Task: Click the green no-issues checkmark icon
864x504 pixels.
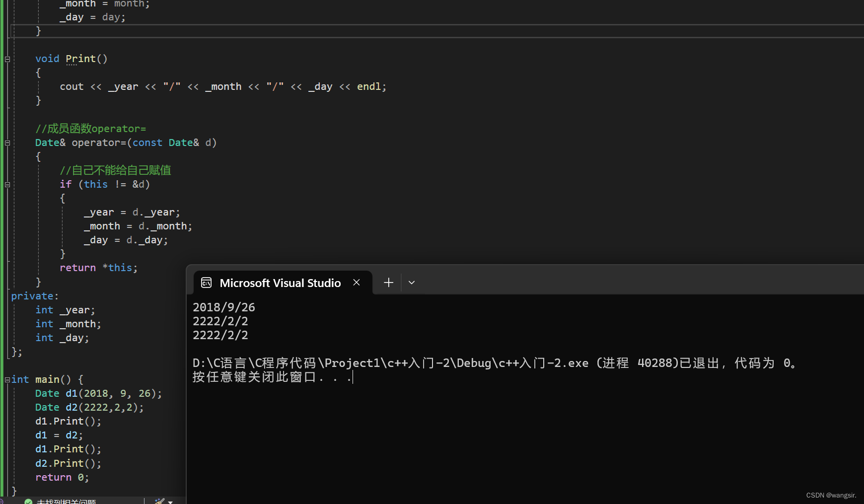Action: [28, 502]
